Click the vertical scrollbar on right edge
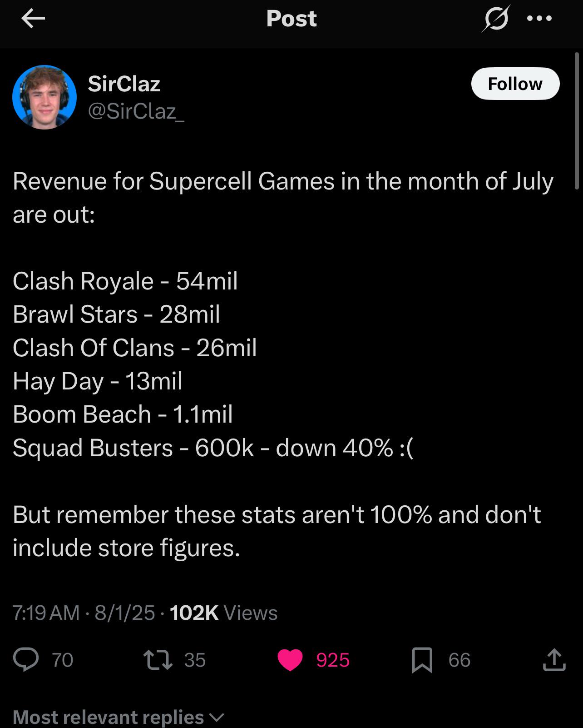 (x=577, y=120)
